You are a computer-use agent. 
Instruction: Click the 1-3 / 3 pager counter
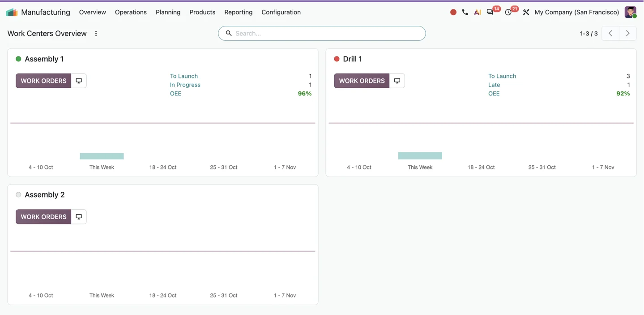point(589,34)
